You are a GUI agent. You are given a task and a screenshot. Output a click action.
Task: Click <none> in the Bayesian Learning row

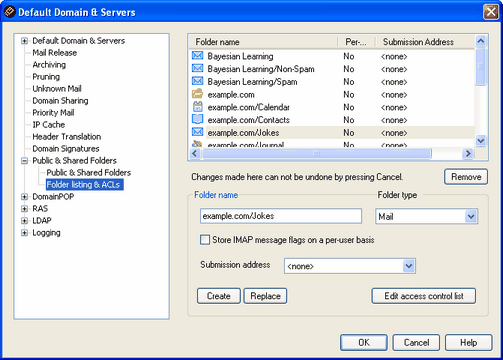(394, 56)
